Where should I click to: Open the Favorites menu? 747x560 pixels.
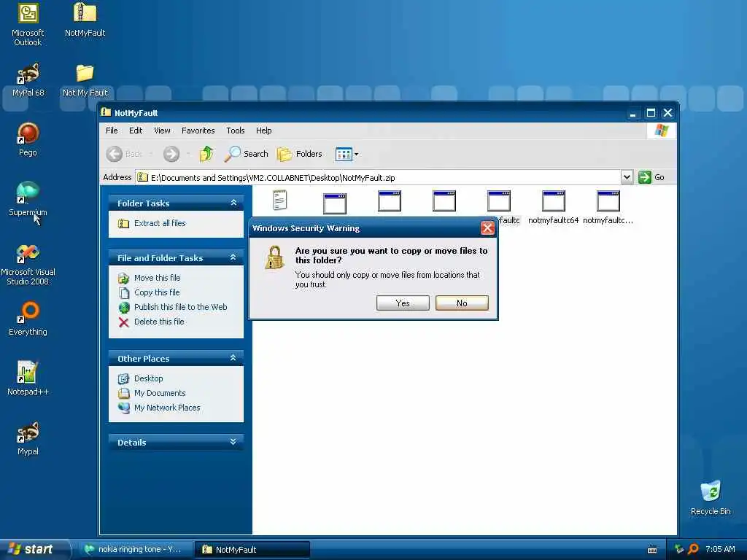(198, 131)
